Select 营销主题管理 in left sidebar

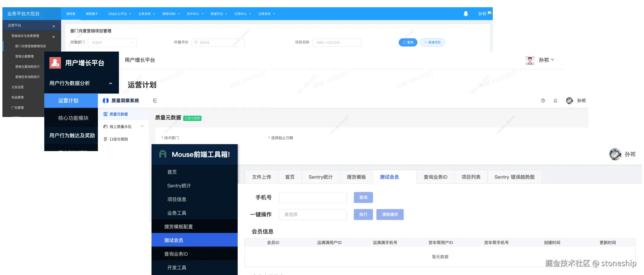(24, 56)
